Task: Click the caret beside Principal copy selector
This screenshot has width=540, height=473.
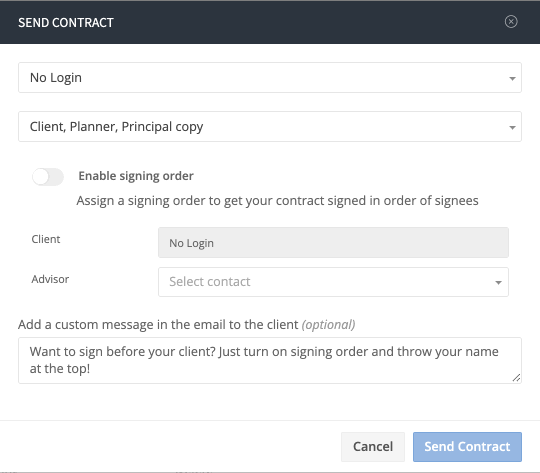Action: 512,127
